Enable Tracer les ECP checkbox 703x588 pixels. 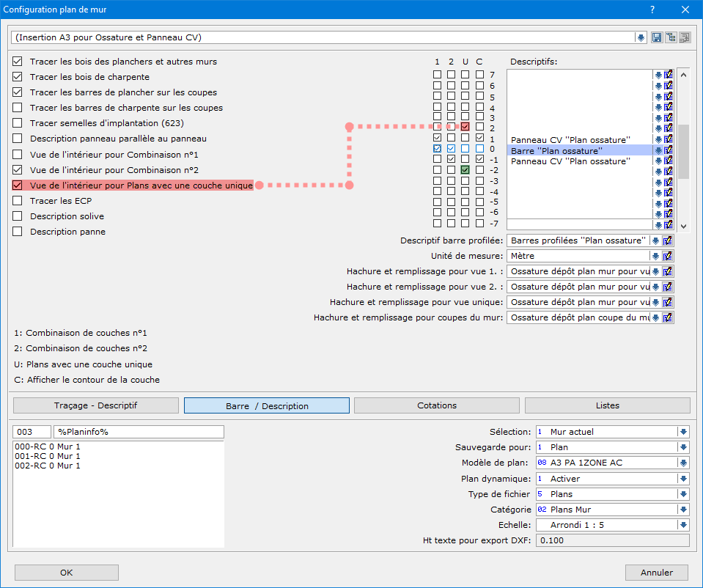tap(18, 201)
